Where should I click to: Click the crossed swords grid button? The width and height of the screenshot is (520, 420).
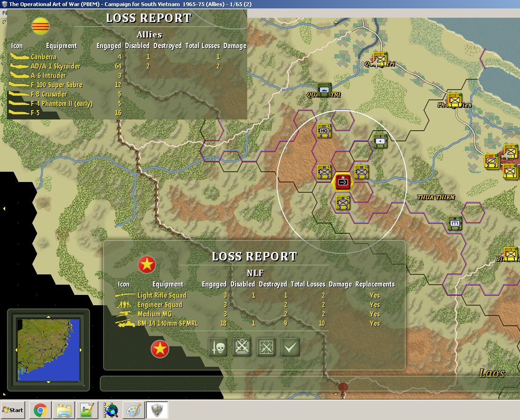tap(266, 347)
